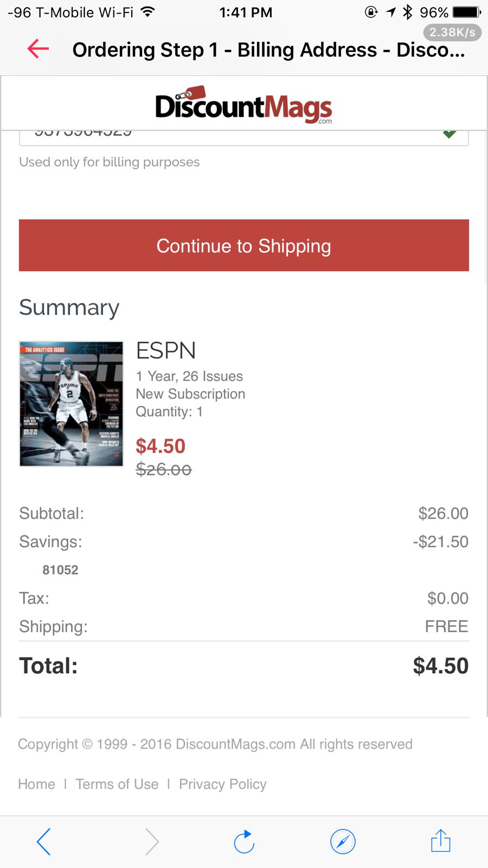Image resolution: width=488 pixels, height=868 pixels.
Task: Tap the Bluetooth status bar icon
Action: 408,12
